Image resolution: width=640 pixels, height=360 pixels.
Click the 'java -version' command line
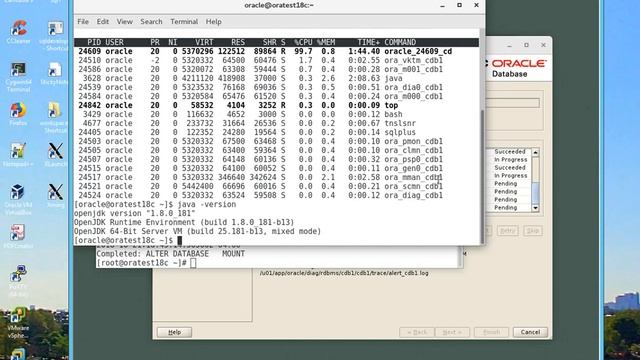click(x=155, y=204)
